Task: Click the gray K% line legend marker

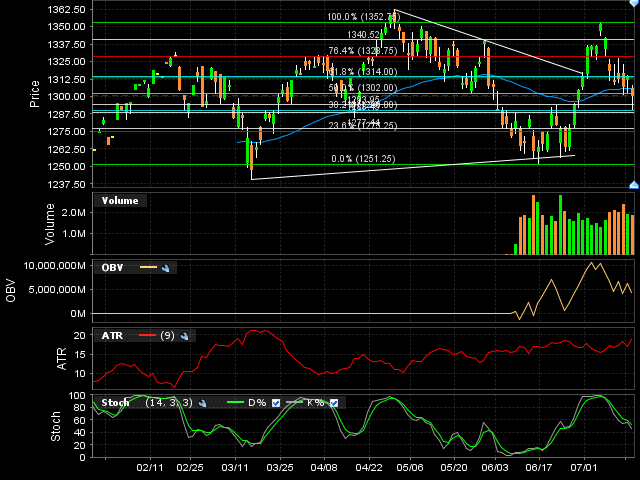Action: click(292, 403)
